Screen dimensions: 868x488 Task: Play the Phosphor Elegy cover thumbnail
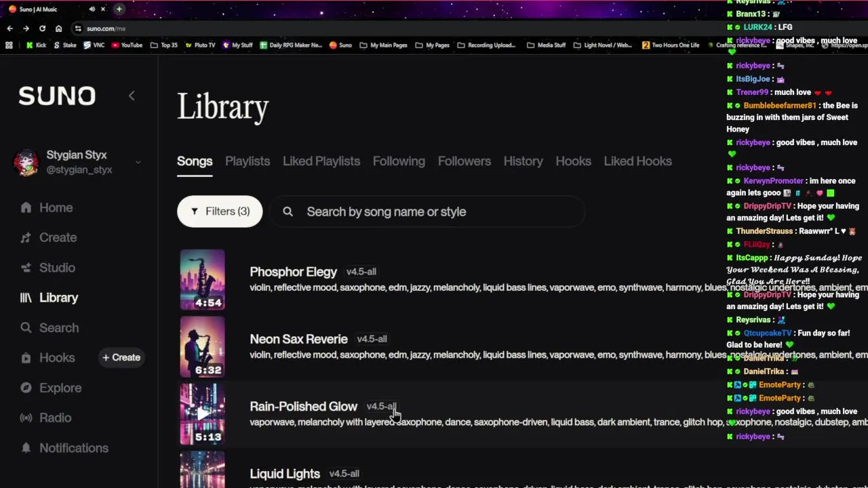click(x=202, y=279)
